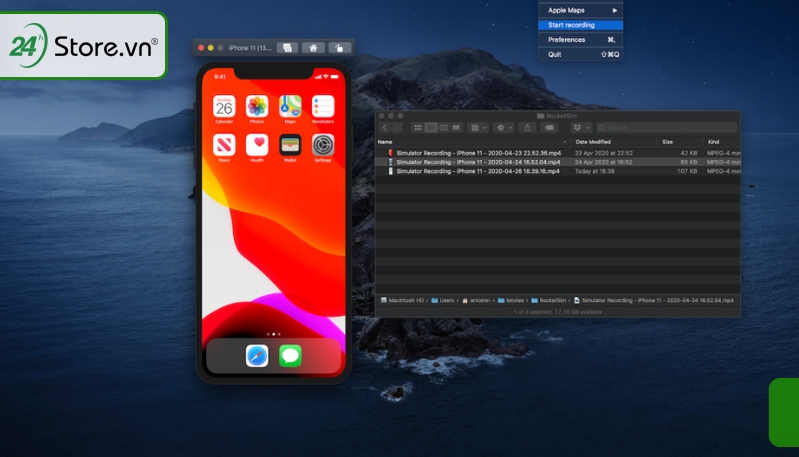Sort files by Date Modified column
Viewport: 799px width, 457px height.
coord(614,142)
